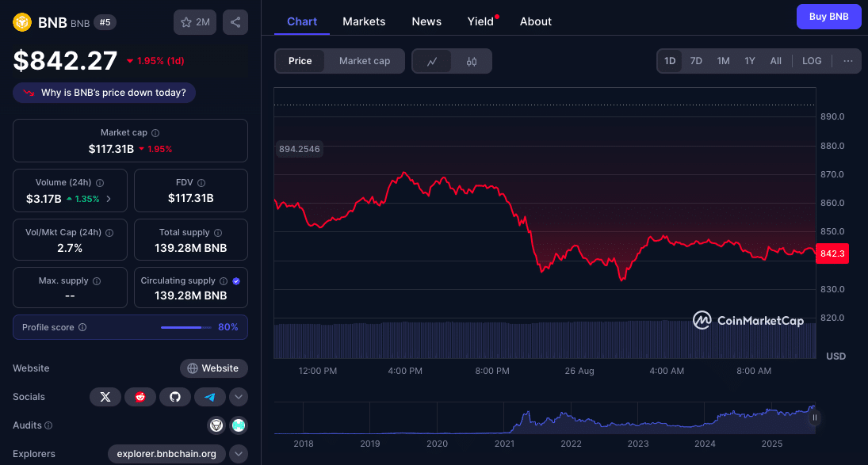Click the 26 Aug axis label

(x=579, y=371)
